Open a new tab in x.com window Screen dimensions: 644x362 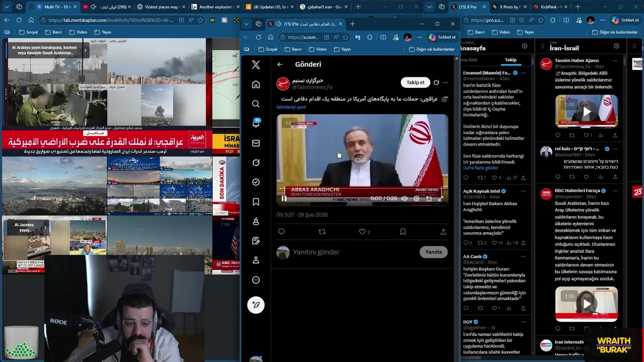(x=352, y=24)
